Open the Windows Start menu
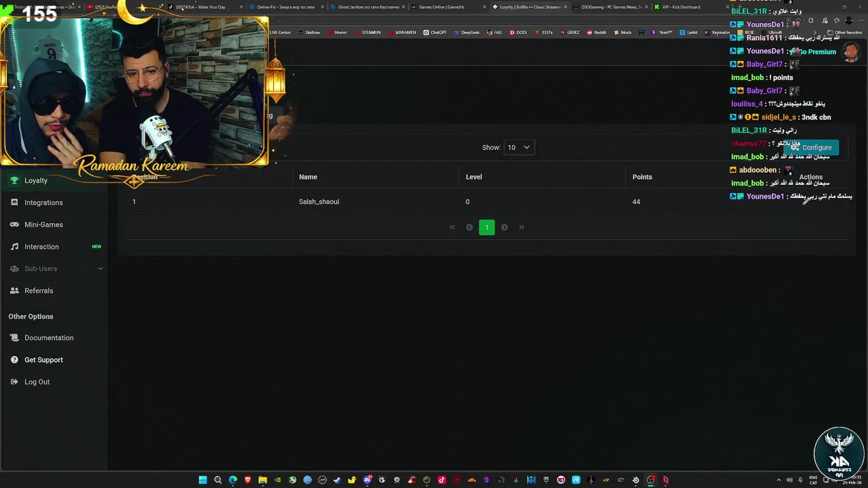868x488 pixels. (203, 480)
